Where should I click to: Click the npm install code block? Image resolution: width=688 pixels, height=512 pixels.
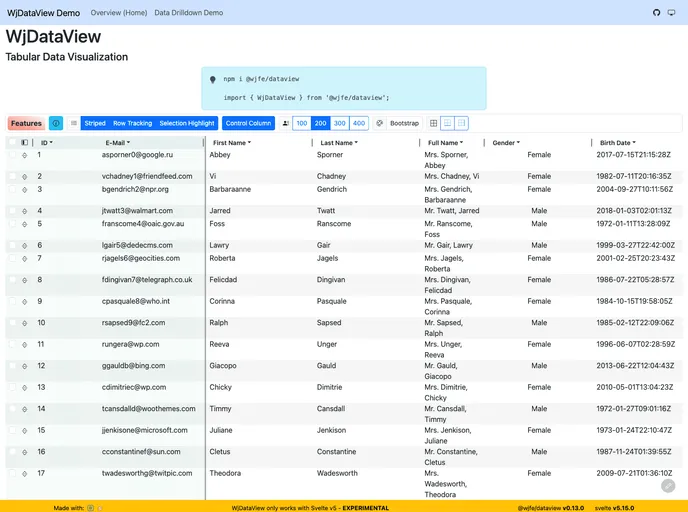click(344, 88)
